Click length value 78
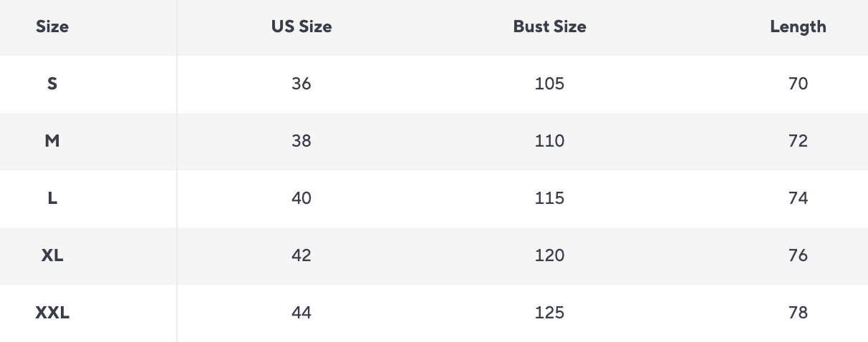The width and height of the screenshot is (868, 342). pos(798,313)
